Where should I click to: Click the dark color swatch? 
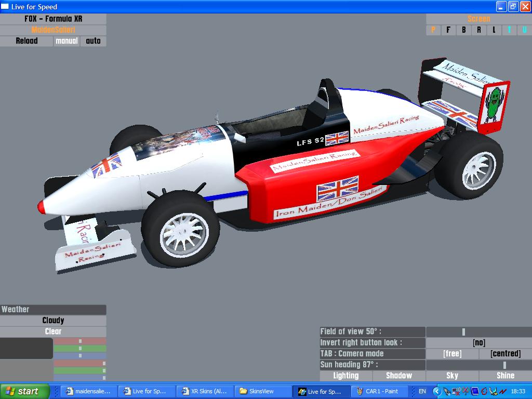[x=26, y=348]
